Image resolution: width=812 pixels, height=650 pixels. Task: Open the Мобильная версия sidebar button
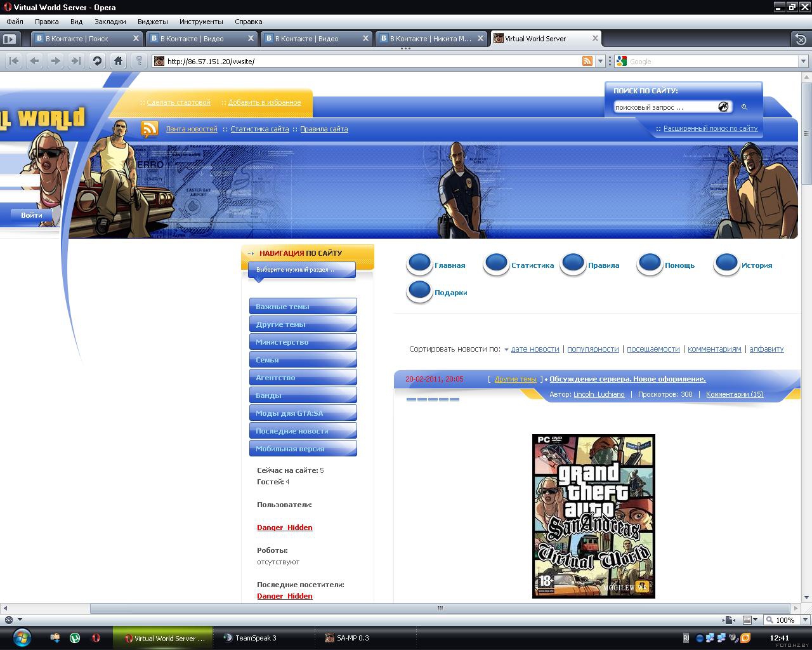303,448
